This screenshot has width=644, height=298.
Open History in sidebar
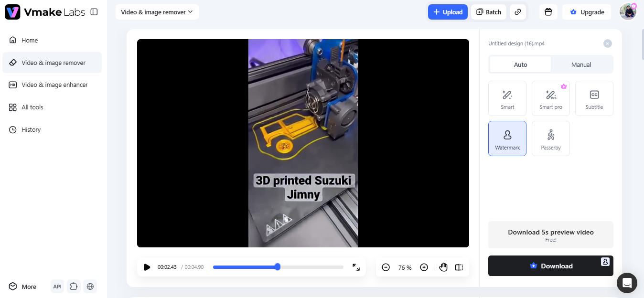[52, 129]
